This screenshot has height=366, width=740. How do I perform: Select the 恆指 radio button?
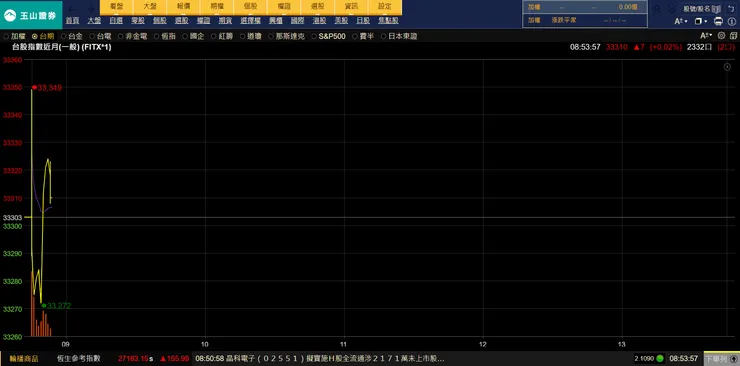157,36
